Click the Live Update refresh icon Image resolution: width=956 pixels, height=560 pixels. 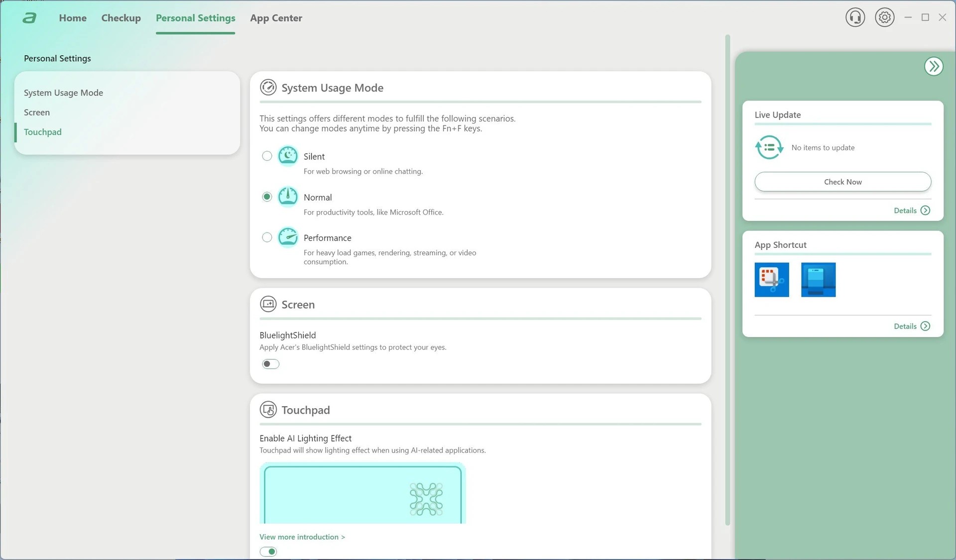click(x=769, y=147)
